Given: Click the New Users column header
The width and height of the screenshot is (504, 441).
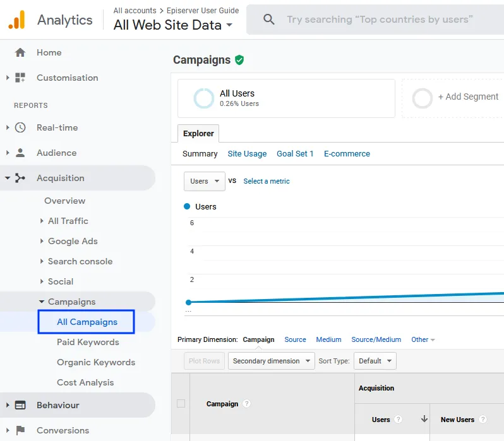Looking at the screenshot, I should pyautogui.click(x=457, y=420).
